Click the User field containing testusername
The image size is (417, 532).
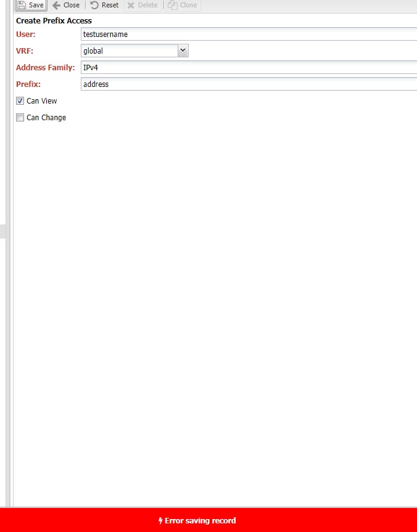(249, 35)
